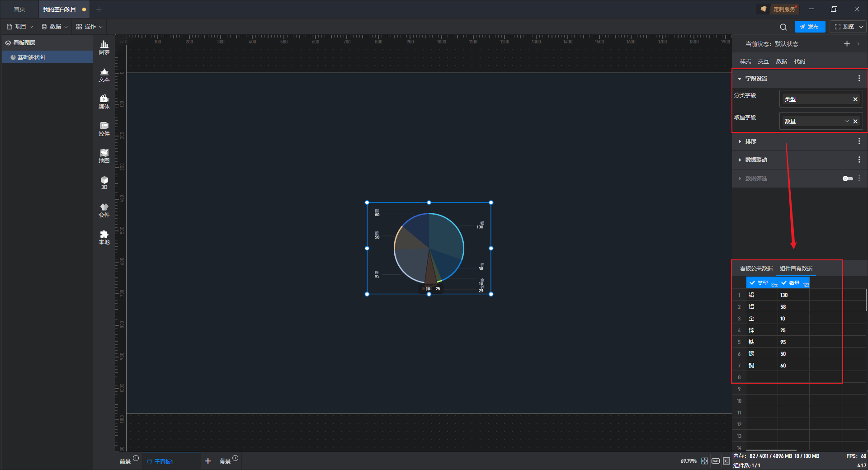Image resolution: width=868 pixels, height=470 pixels.
Task: Toggle the 数据筛选 switch
Action: pyautogui.click(x=848, y=179)
